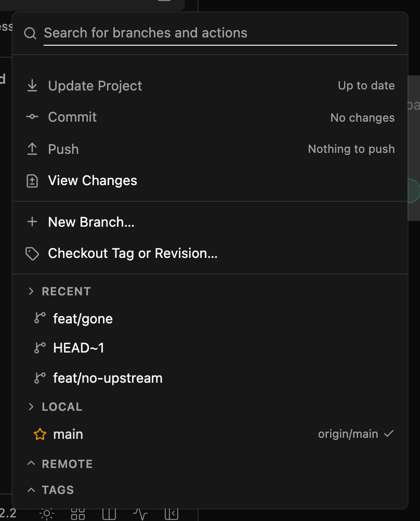Click the Update Project download icon
The width and height of the screenshot is (420, 521).
[x=32, y=86]
